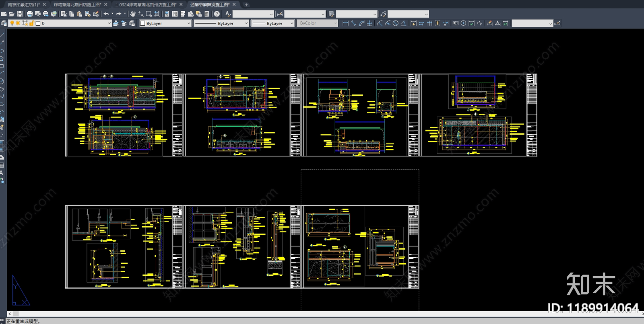
Task: Click the Table tool in left toolbar
Action: (x=2, y=165)
